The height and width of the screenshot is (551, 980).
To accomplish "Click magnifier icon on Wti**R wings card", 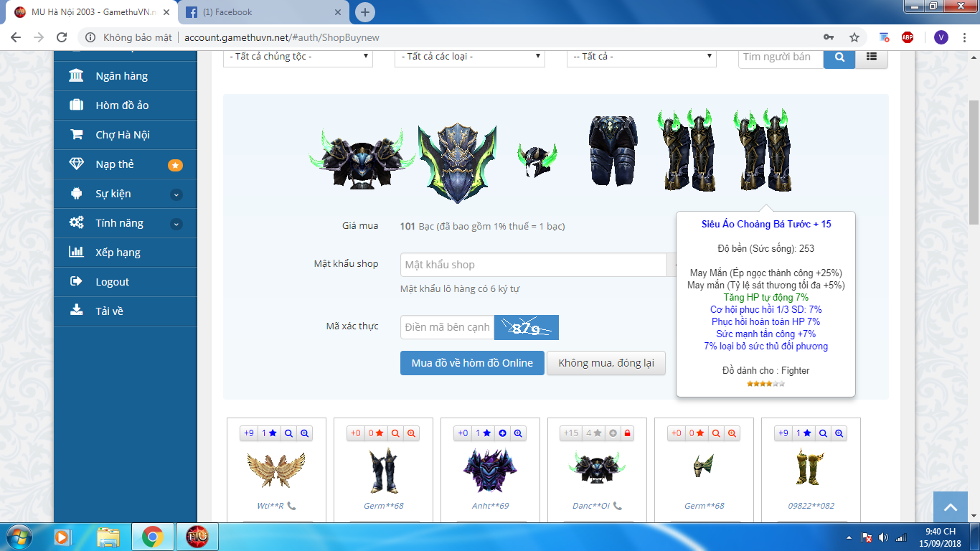I will (288, 433).
